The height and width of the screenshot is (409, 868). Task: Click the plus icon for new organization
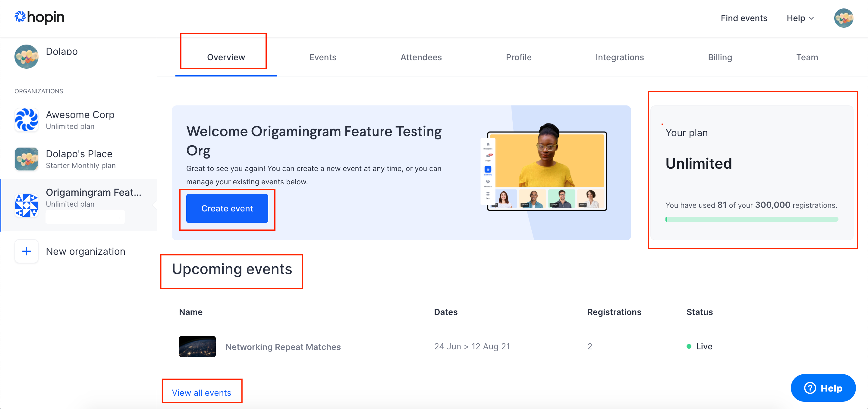pos(26,251)
